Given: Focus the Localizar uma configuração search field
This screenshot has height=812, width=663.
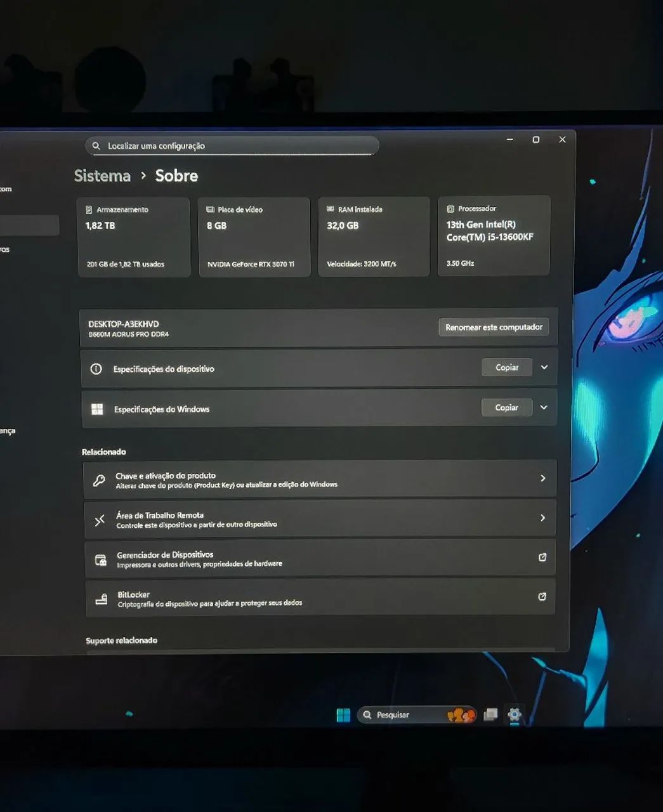Looking at the screenshot, I should pyautogui.click(x=232, y=146).
